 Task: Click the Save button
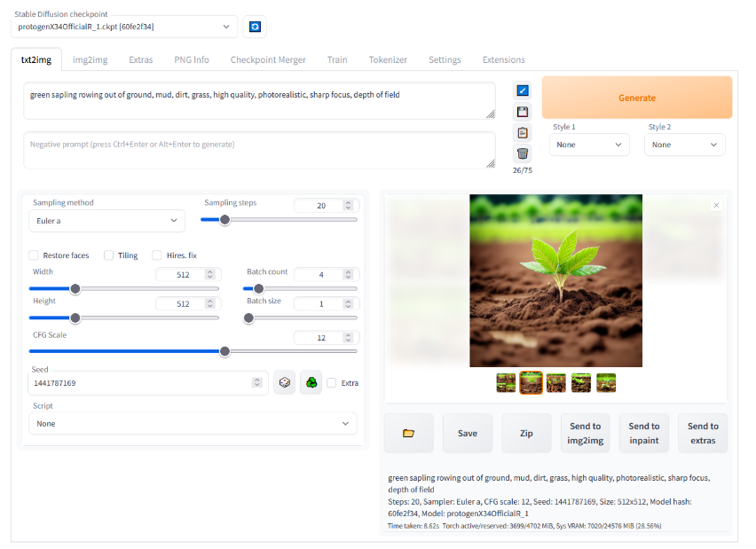click(468, 433)
